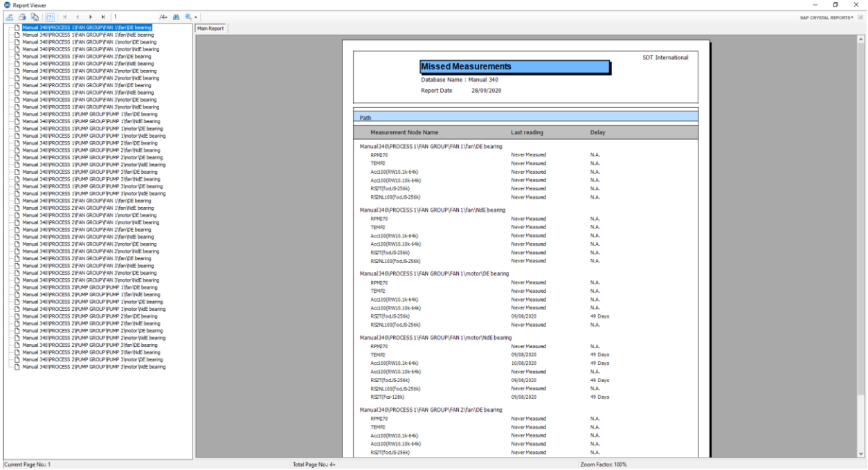The image size is (868, 470).
Task: Click small icon beside SAP Crystal Reports logo
Action: [862, 16]
